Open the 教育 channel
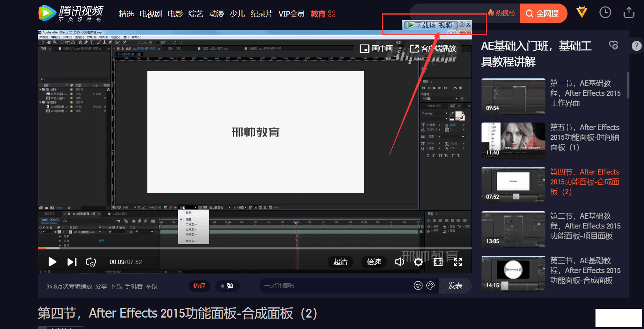The image size is (644, 329). (x=318, y=14)
